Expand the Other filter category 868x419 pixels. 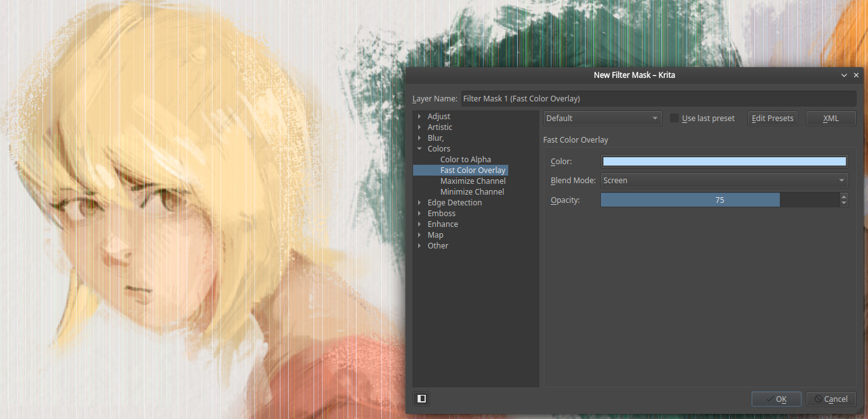(419, 246)
